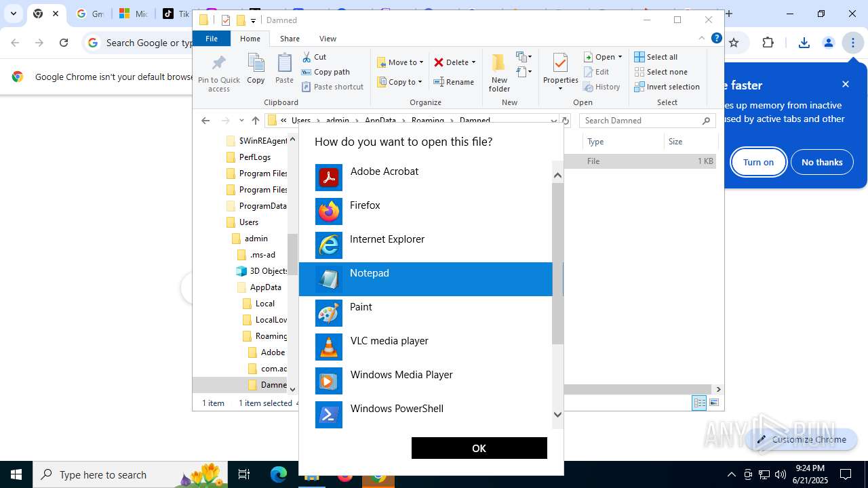Open Explorer help question mark icon
868x488 pixels.
tap(716, 39)
